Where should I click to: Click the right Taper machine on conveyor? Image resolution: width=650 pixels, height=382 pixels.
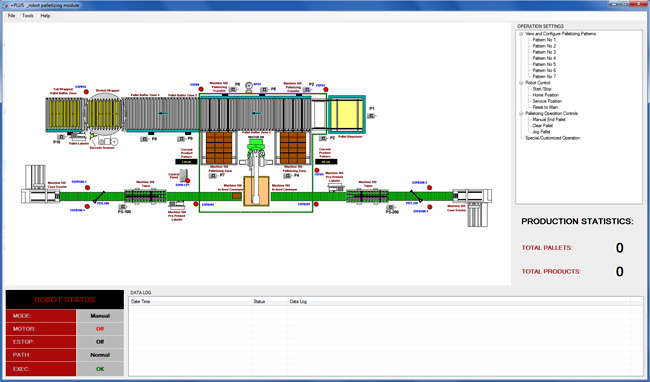367,196
